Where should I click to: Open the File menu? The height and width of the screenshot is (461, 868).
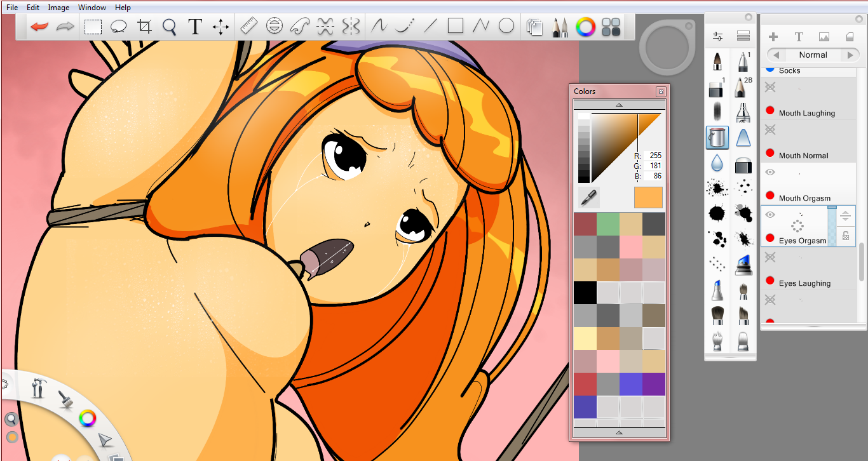(12, 8)
